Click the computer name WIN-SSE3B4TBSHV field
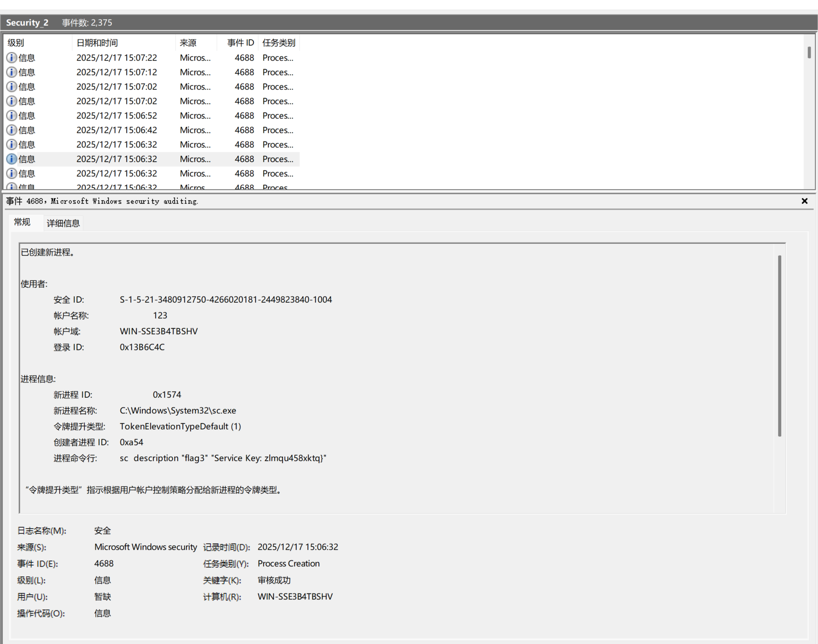Viewport: 818px width, 644px height. [295, 597]
